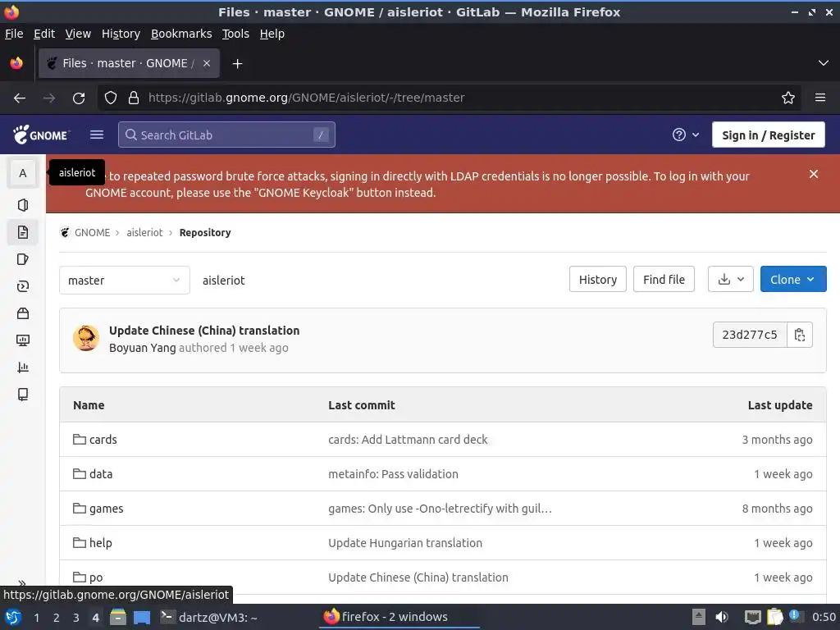
Task: Open 'Update Hungarian translation' commit link
Action: tap(405, 543)
